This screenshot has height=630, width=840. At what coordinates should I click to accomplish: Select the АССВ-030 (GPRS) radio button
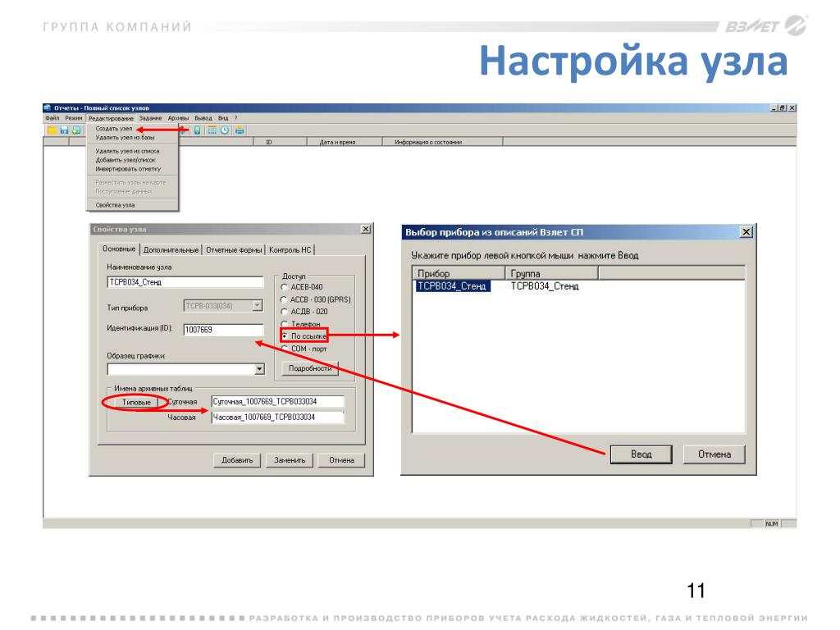coord(285,299)
